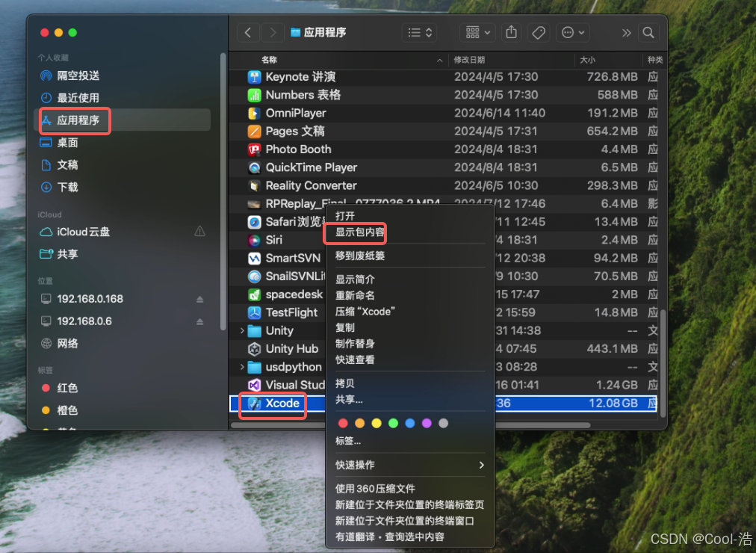Apply the red tag color dot
Viewport: 756px width, 553px height.
[343, 423]
